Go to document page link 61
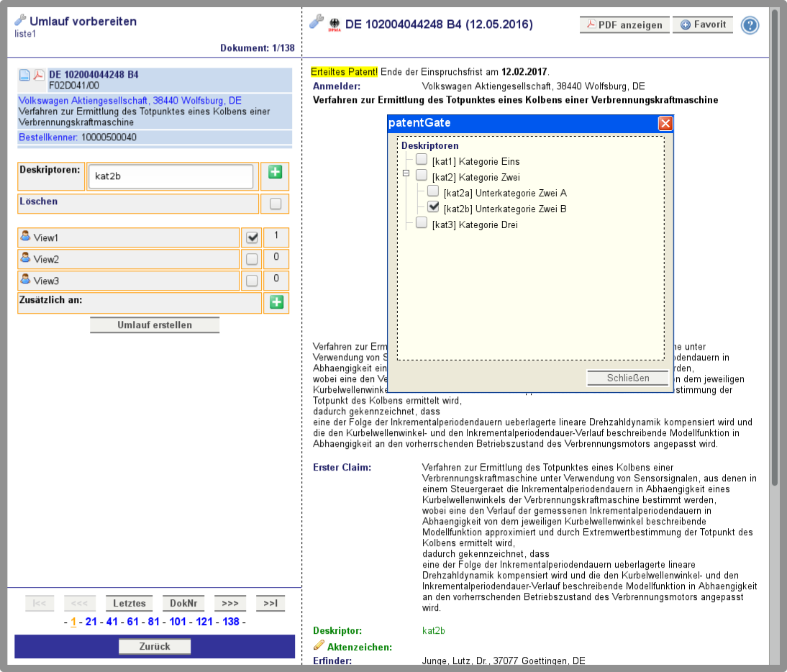The height and width of the screenshot is (672, 787). pyautogui.click(x=132, y=622)
